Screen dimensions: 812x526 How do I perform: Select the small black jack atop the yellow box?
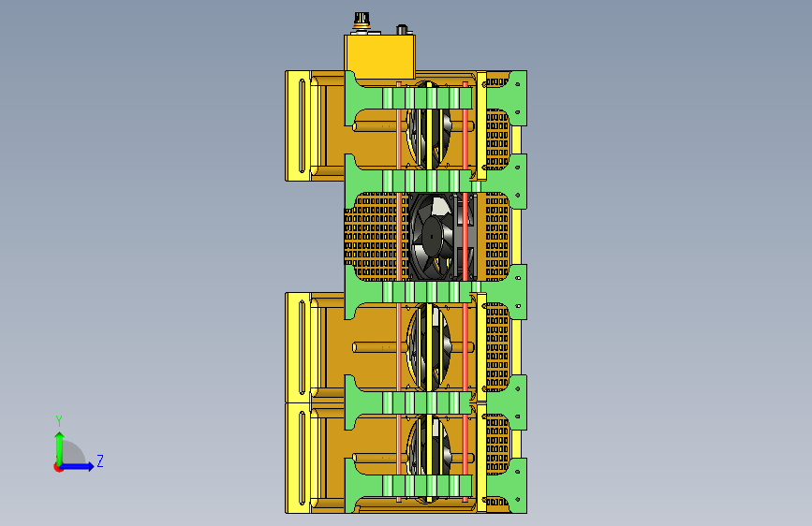coord(402,30)
